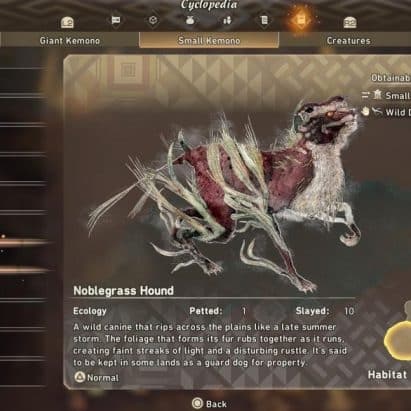Click the yellow Habitat map marker

coord(398,341)
